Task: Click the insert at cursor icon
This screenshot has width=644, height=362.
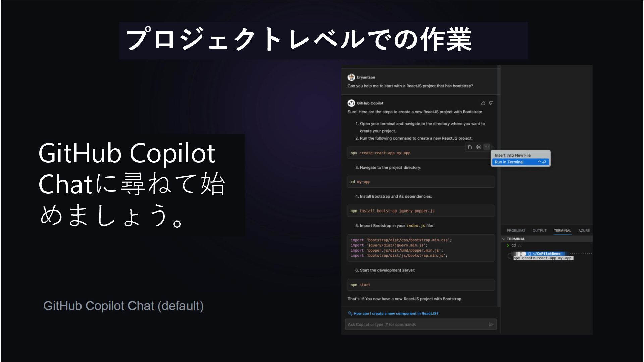Action: pos(478,147)
